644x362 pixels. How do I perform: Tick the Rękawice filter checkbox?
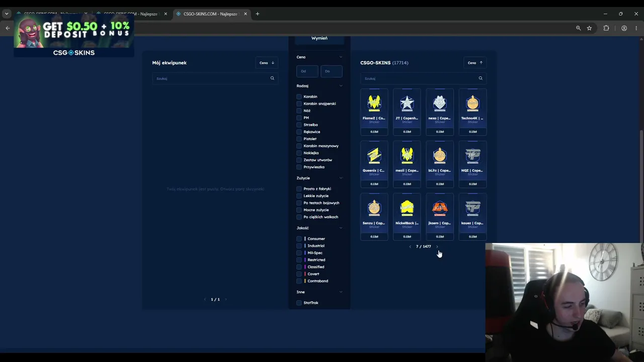(299, 132)
